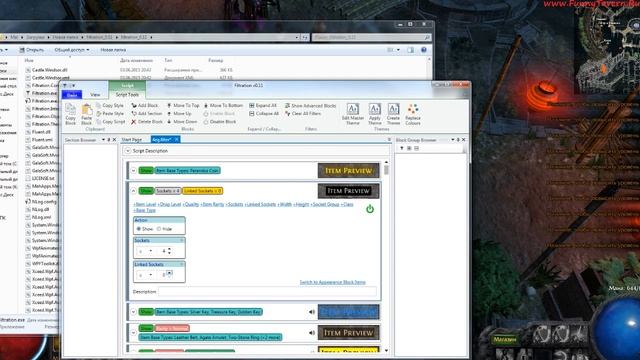Expand the Silver Key, Treasure Key block
Screen dimensions: 640x360
(x=133, y=312)
